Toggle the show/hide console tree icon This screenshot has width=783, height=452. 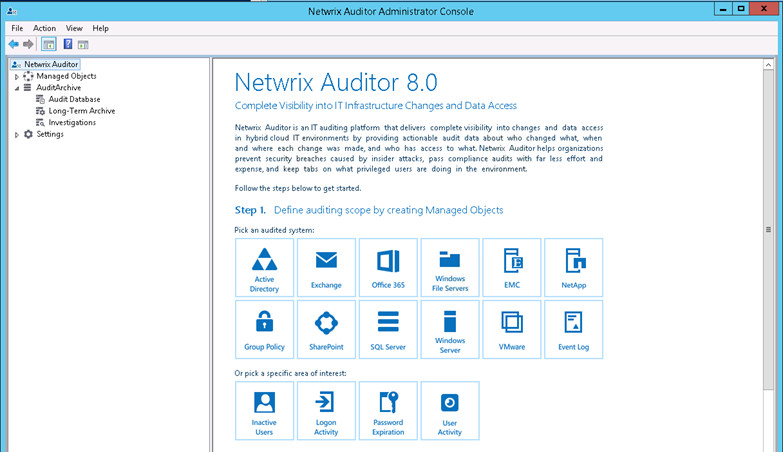(48, 44)
